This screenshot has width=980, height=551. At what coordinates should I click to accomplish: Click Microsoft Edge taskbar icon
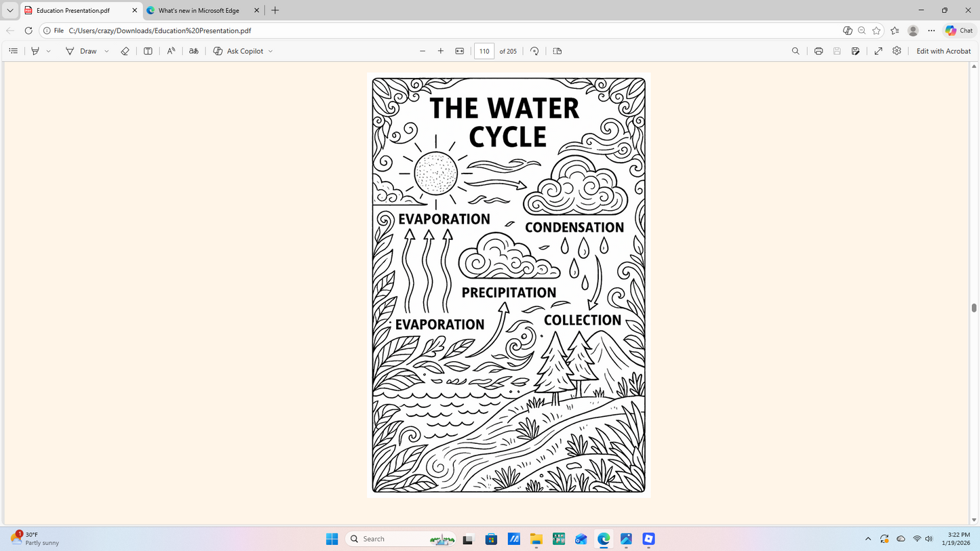point(604,539)
